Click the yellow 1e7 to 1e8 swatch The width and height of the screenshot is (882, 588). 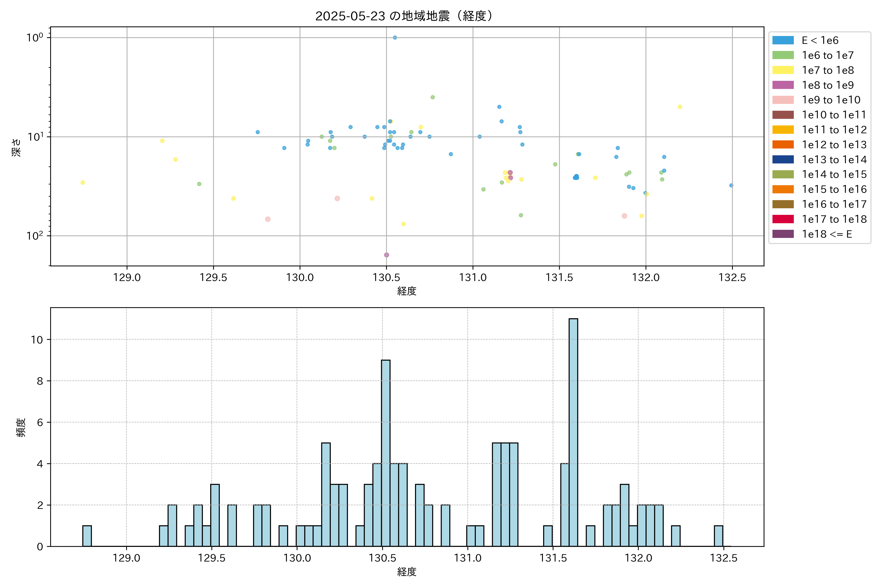pos(783,70)
